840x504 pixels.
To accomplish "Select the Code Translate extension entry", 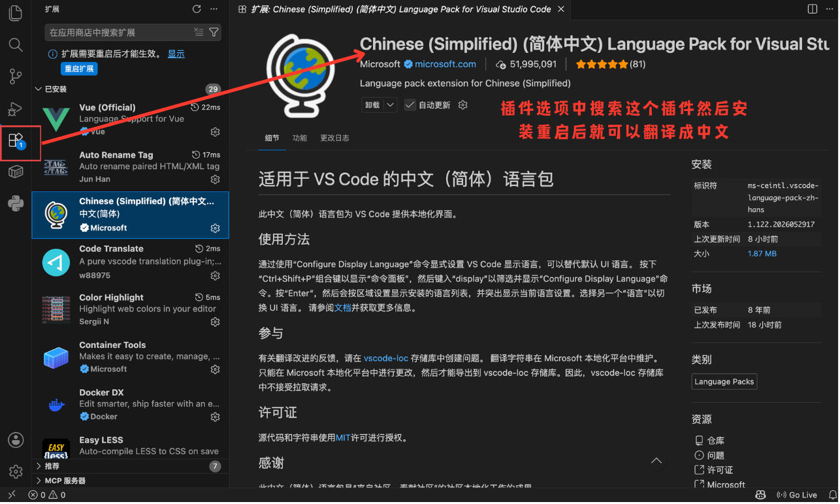I will coord(130,262).
